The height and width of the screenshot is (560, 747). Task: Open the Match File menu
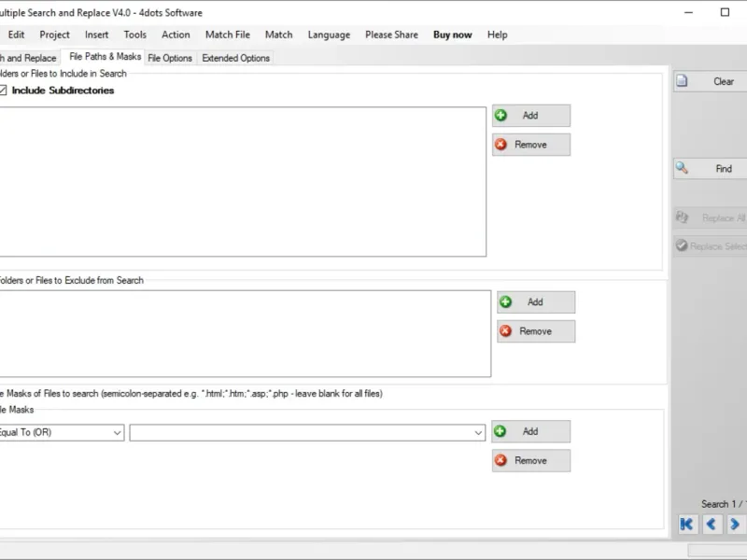(x=228, y=35)
